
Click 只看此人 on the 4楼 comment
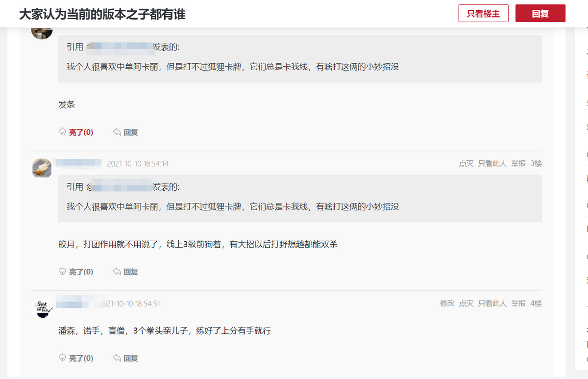pyautogui.click(x=492, y=303)
